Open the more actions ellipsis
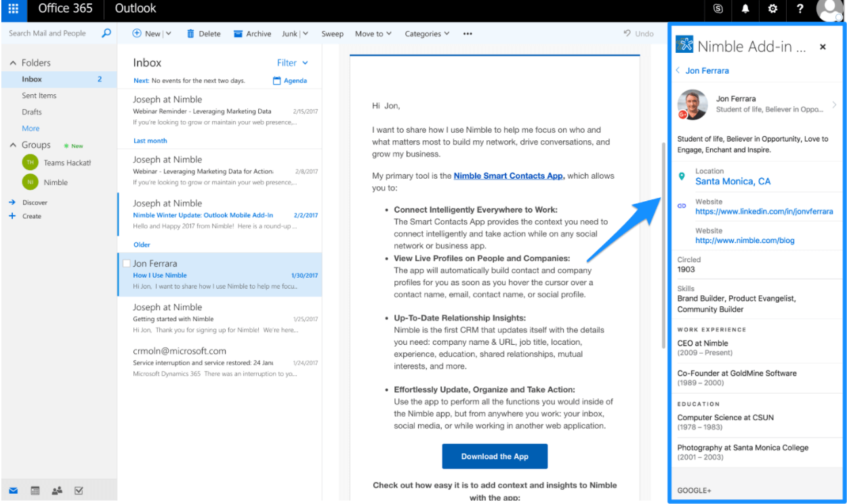The image size is (847, 504). [x=468, y=34]
